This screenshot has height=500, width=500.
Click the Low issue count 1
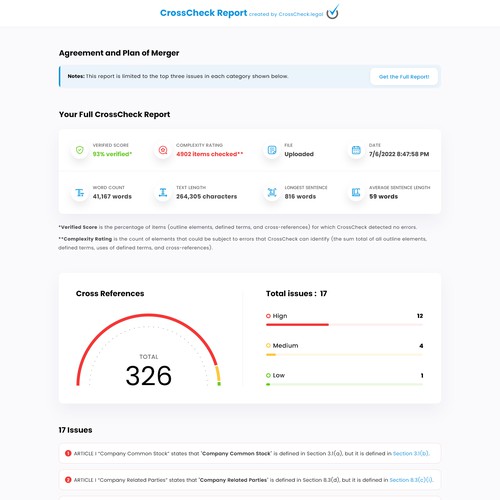422,375
